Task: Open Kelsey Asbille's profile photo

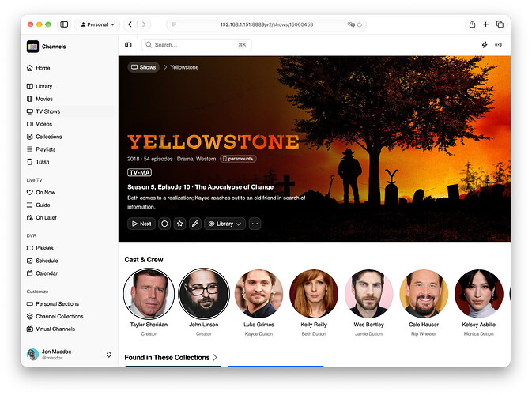Action: [479, 294]
